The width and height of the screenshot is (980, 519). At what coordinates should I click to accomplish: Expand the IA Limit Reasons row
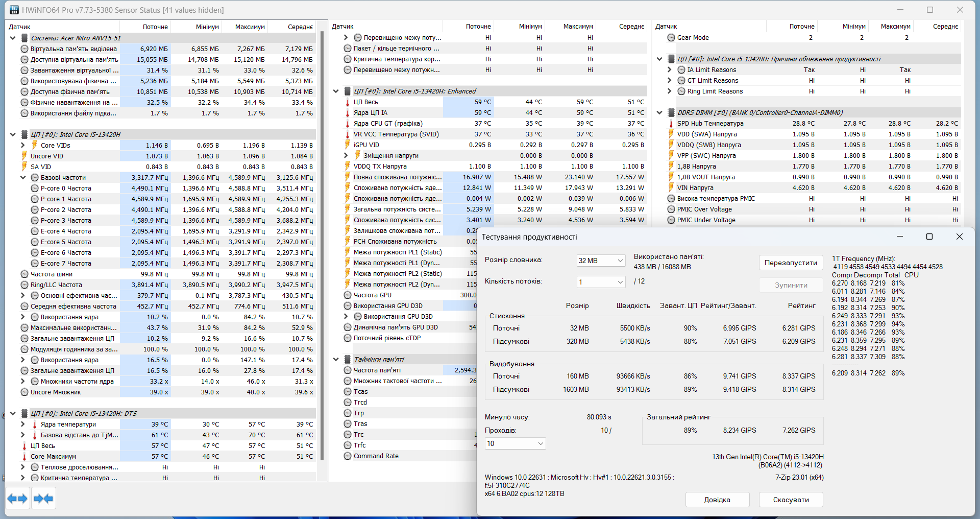(670, 69)
